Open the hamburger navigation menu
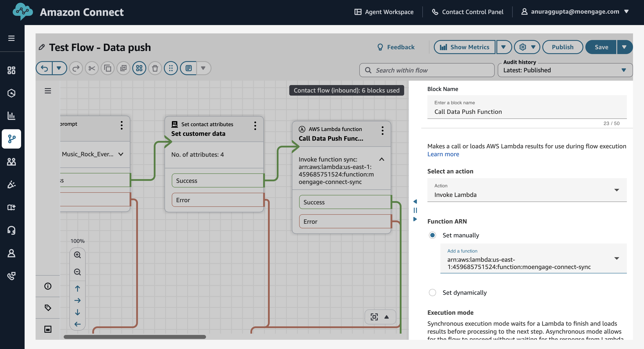Screen dimensions: 644x349 (x=11, y=38)
